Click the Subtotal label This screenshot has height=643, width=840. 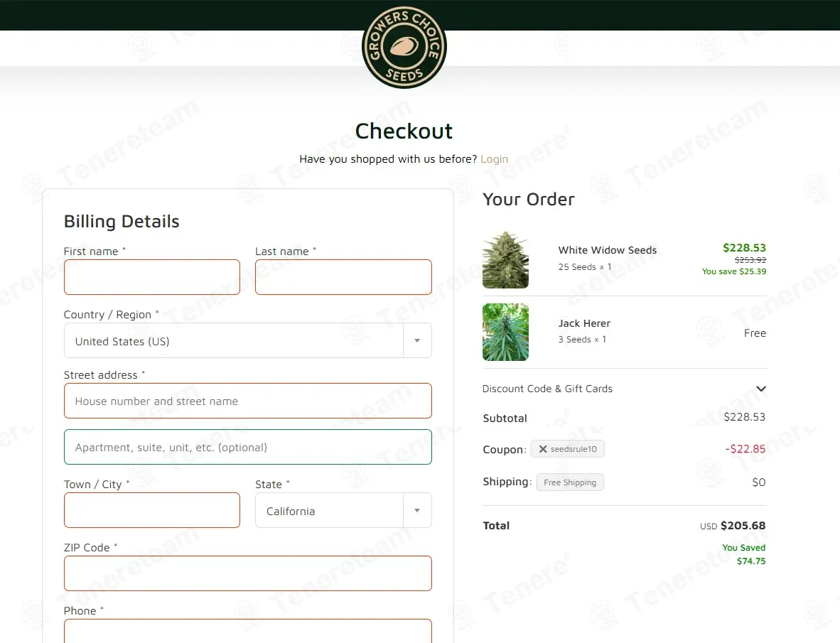tap(505, 418)
